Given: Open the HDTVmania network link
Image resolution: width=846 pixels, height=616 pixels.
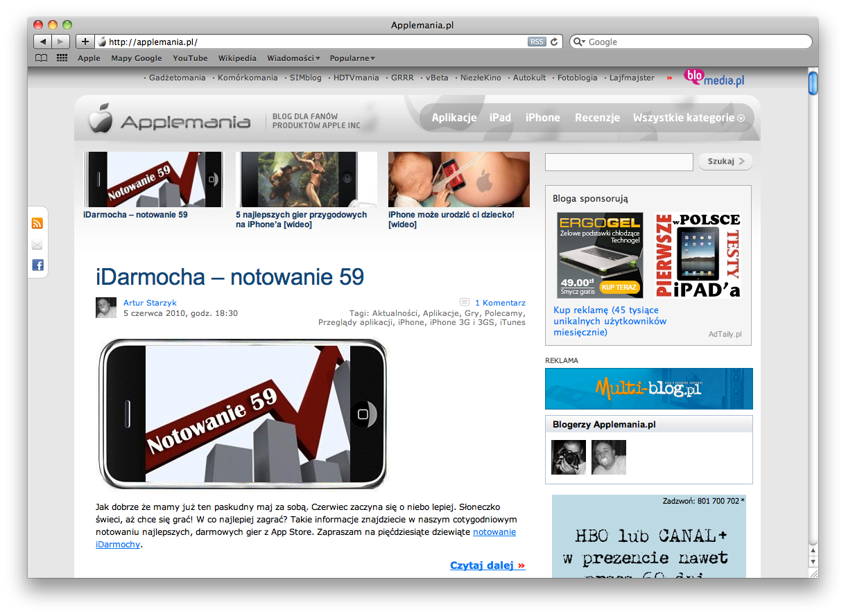Looking at the screenshot, I should point(356,78).
